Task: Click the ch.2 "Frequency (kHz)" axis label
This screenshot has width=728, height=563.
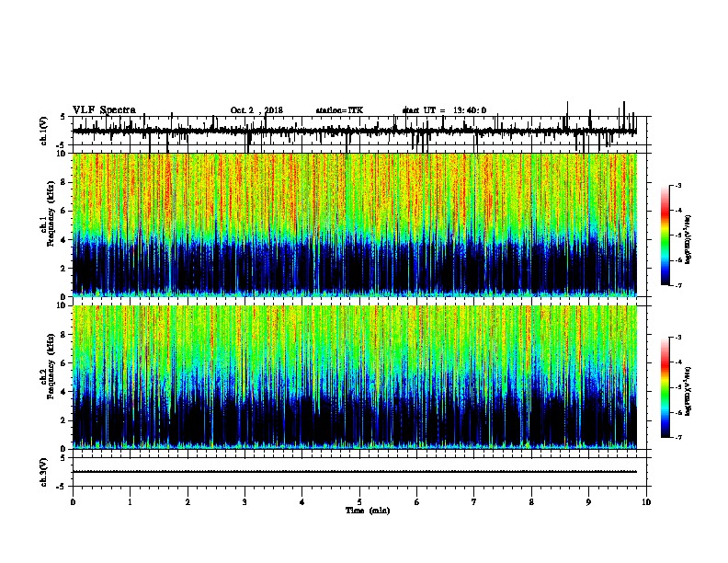Action: [x=51, y=366]
